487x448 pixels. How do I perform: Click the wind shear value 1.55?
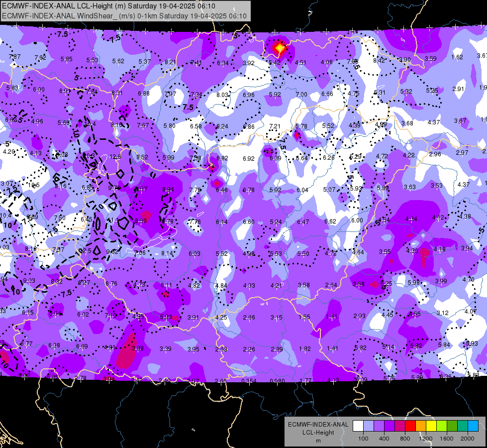(304, 317)
